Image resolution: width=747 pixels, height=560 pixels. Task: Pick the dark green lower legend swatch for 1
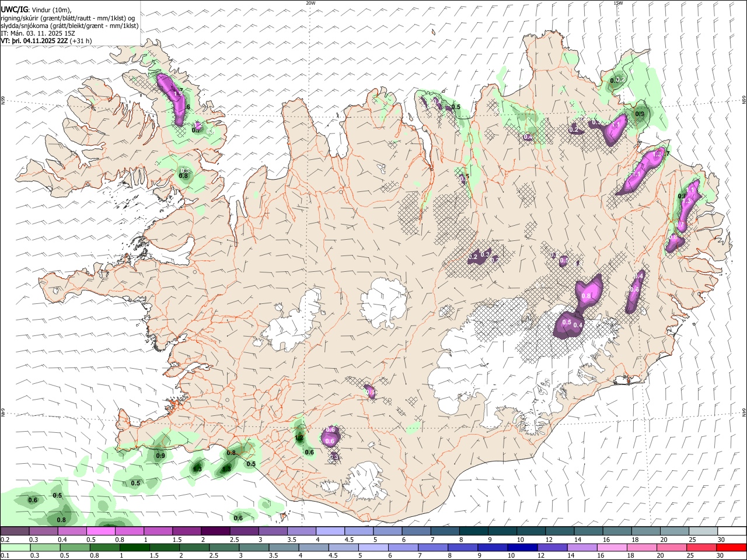tap(134, 547)
